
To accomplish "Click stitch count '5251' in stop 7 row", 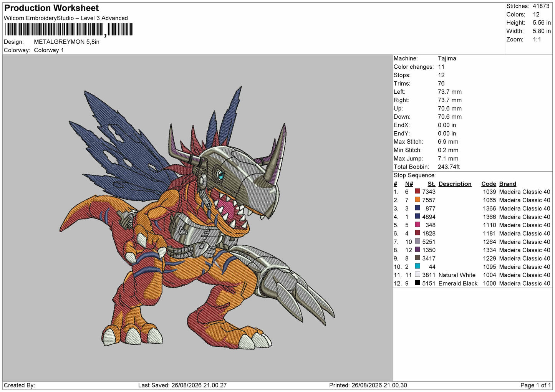I will (x=429, y=242).
